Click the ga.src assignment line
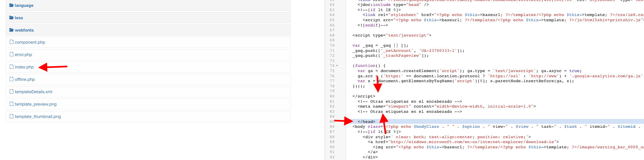The image size is (644, 160). tap(500, 76)
